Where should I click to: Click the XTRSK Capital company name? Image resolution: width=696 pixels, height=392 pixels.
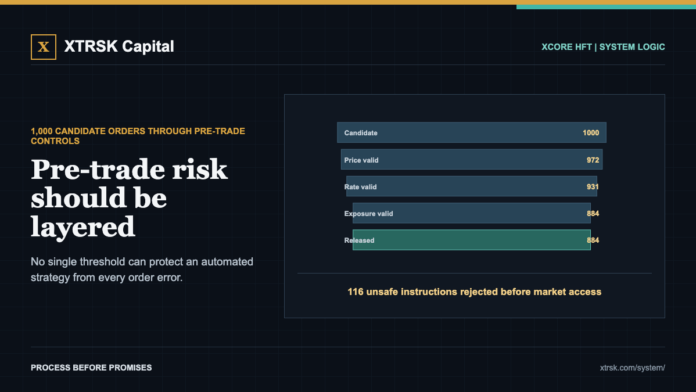(x=119, y=46)
